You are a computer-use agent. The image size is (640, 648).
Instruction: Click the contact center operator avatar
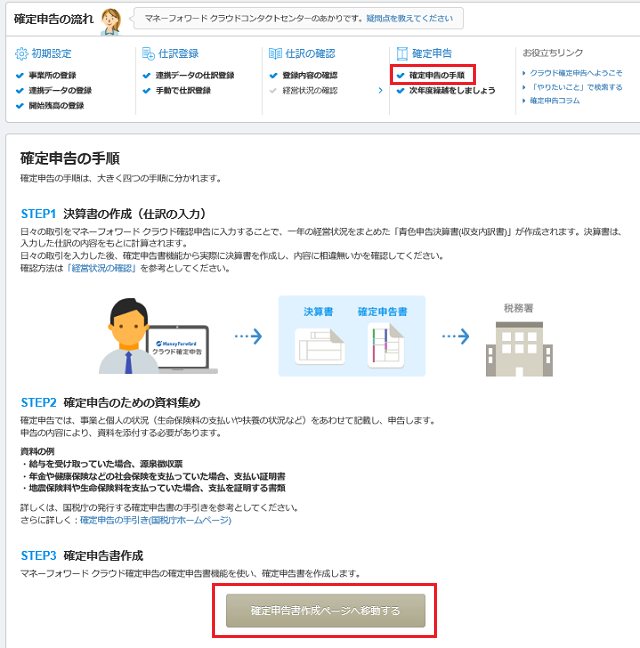(111, 21)
